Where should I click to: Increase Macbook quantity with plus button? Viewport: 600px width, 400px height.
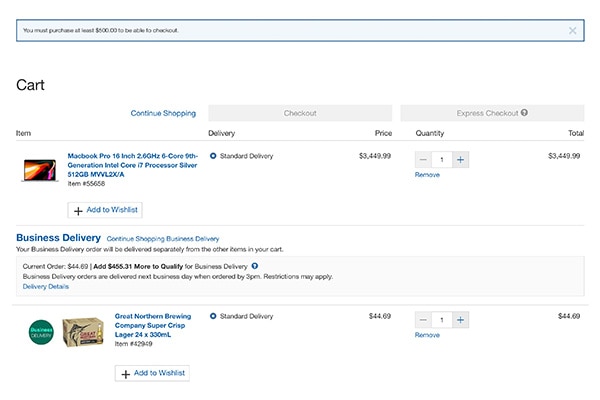(460, 159)
